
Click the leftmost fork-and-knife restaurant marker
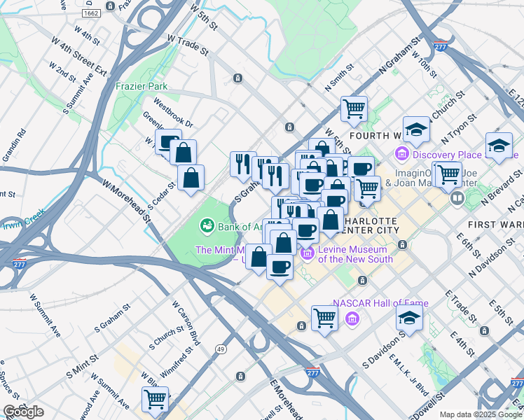click(243, 164)
